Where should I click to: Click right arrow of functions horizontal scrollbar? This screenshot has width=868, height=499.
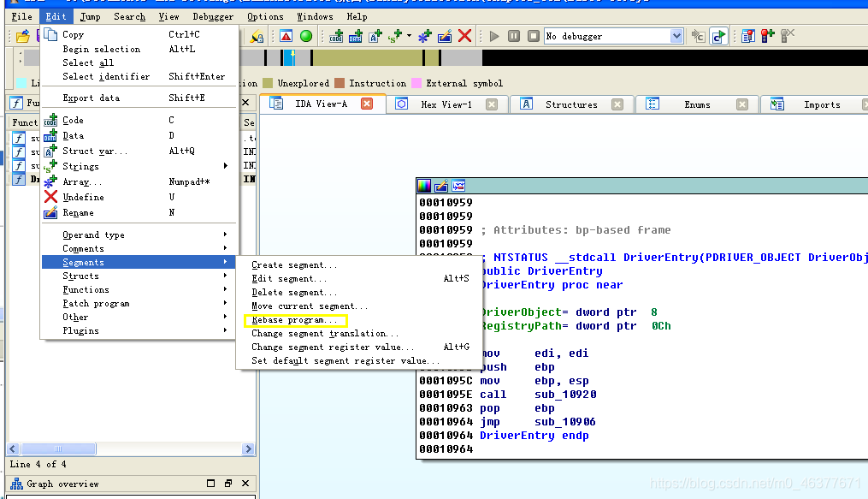[x=248, y=449]
